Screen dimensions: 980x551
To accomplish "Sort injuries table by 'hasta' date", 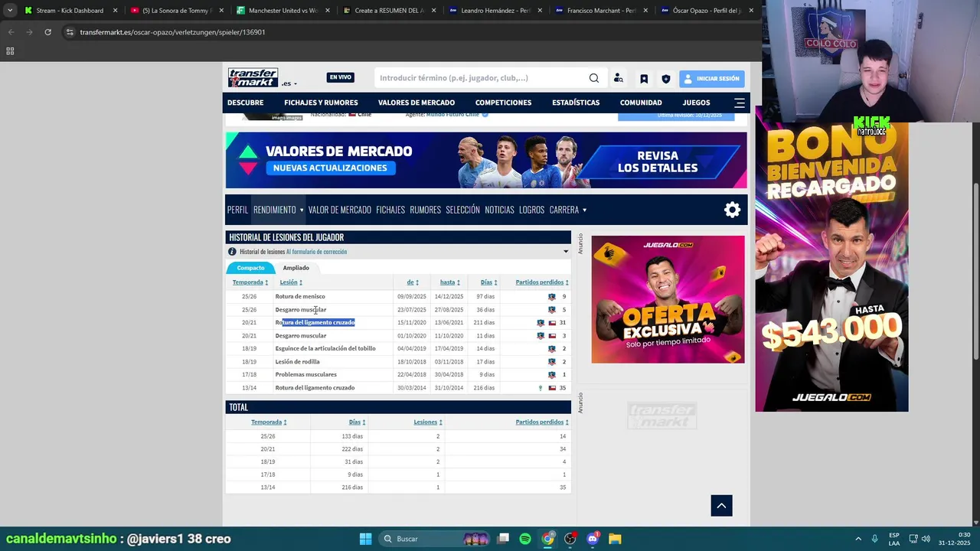I will tap(450, 282).
